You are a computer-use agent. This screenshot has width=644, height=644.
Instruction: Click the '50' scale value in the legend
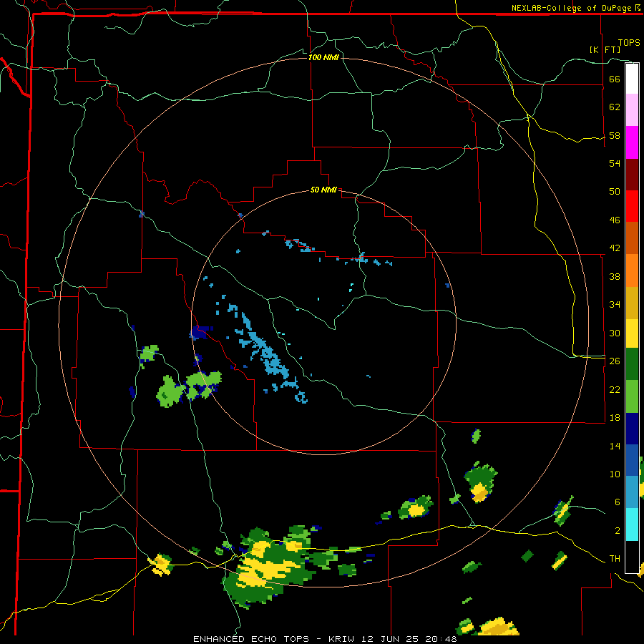coord(615,192)
